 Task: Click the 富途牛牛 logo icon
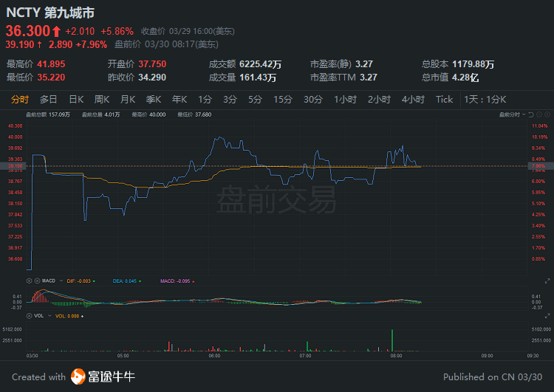tap(78, 376)
